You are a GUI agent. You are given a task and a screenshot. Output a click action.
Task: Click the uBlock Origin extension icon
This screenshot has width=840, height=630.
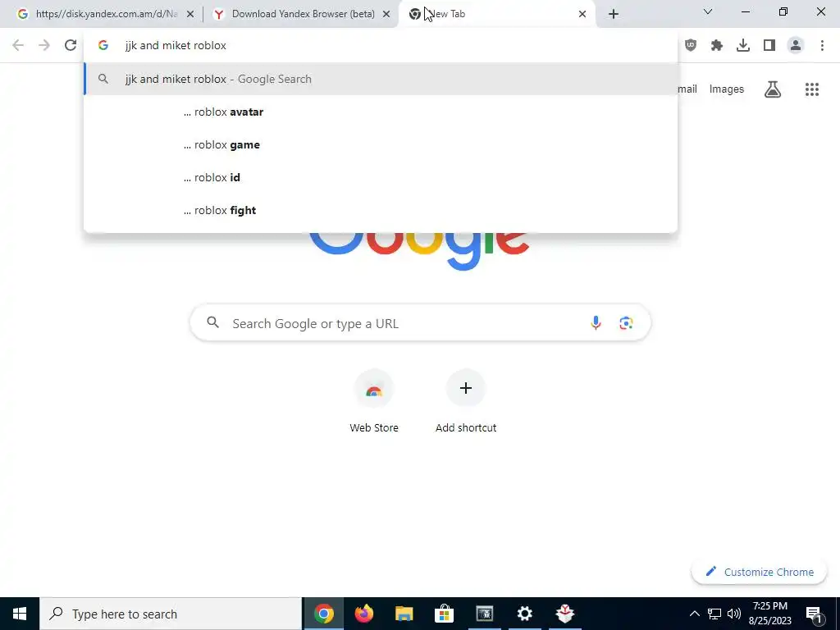[x=691, y=46]
